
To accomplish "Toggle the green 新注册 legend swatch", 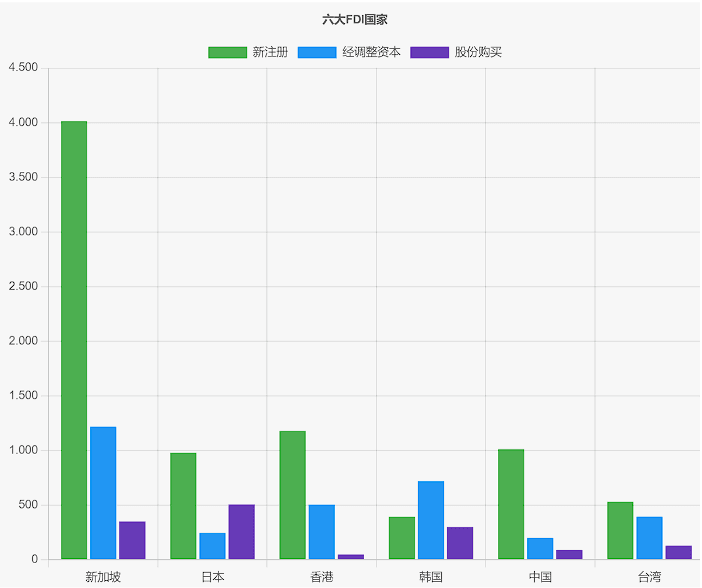I will [227, 52].
